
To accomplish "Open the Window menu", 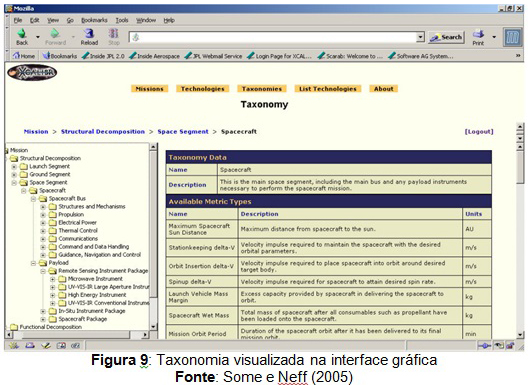I will [146, 20].
